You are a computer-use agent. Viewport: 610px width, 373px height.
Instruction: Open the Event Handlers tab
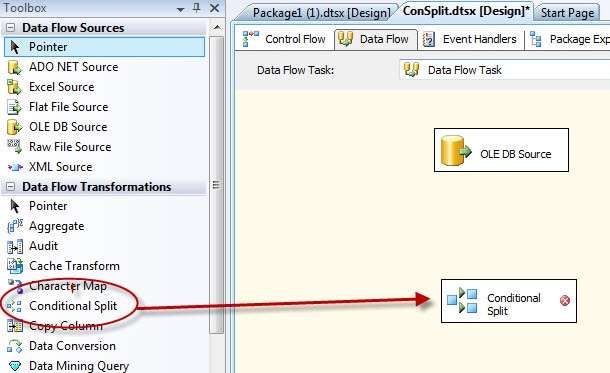tap(470, 39)
